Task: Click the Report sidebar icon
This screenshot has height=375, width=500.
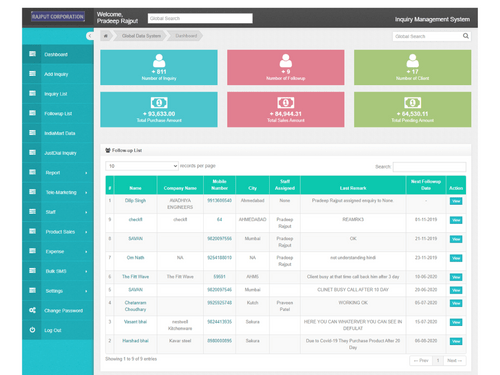Action: click(32, 172)
